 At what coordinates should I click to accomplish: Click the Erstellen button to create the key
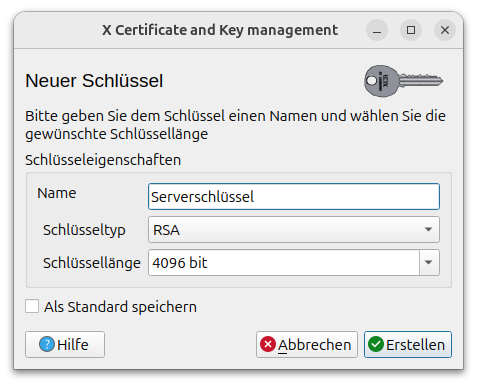[408, 344]
